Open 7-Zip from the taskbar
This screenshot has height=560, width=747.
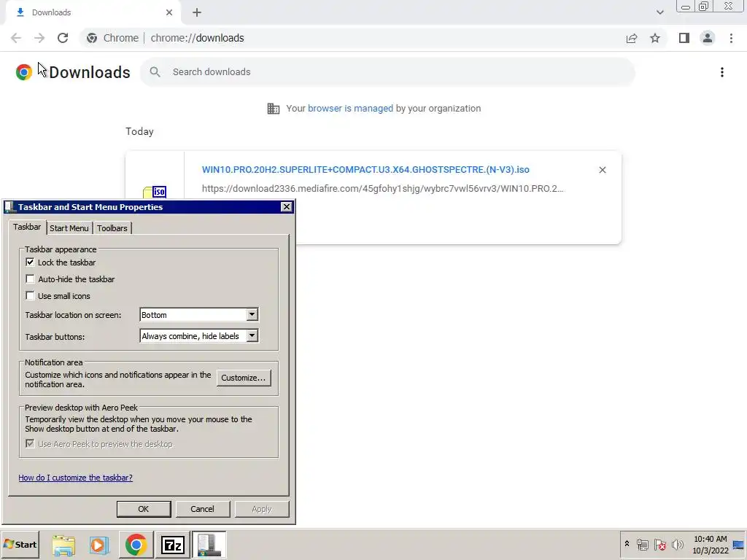pos(172,545)
